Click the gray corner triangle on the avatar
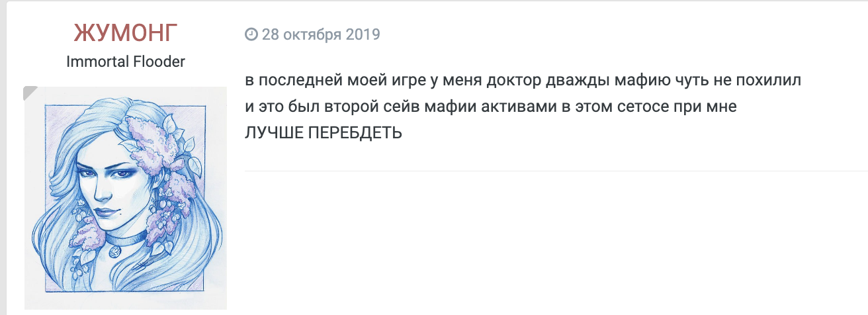The image size is (868, 315). (x=31, y=93)
